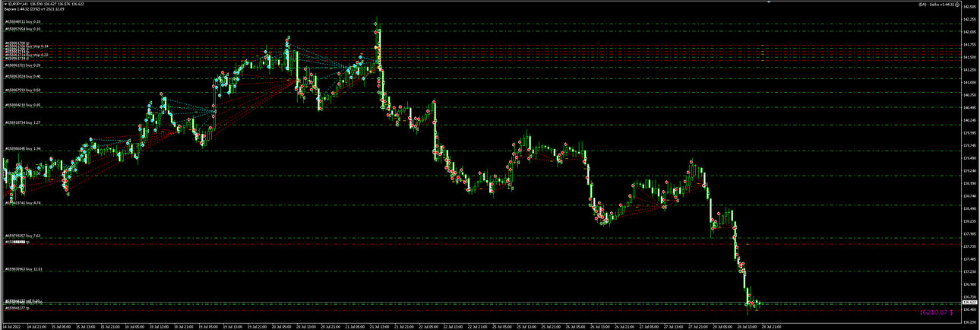
Task: Select order line #158848511 buy 0.10
Action: pos(23,22)
